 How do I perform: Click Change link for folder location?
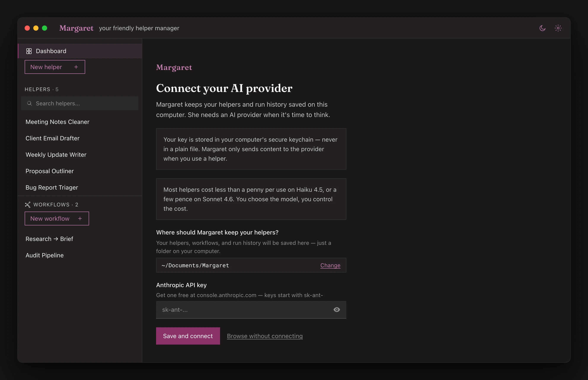pyautogui.click(x=330, y=265)
